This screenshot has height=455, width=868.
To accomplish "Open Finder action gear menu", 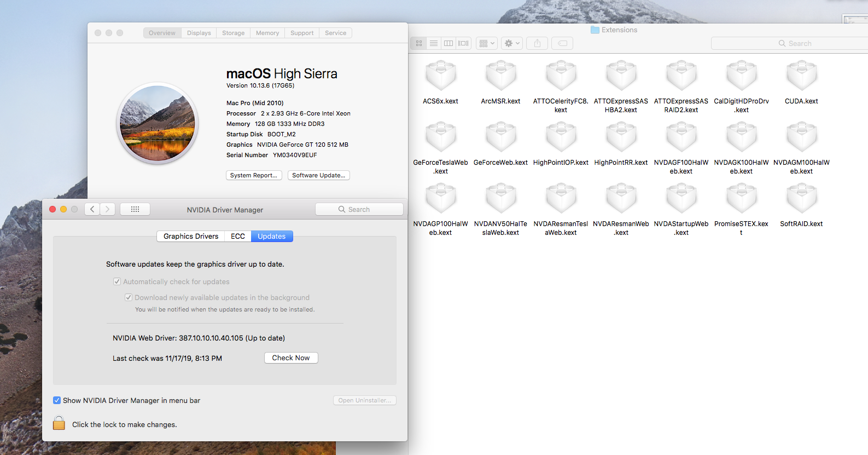I will pos(512,43).
